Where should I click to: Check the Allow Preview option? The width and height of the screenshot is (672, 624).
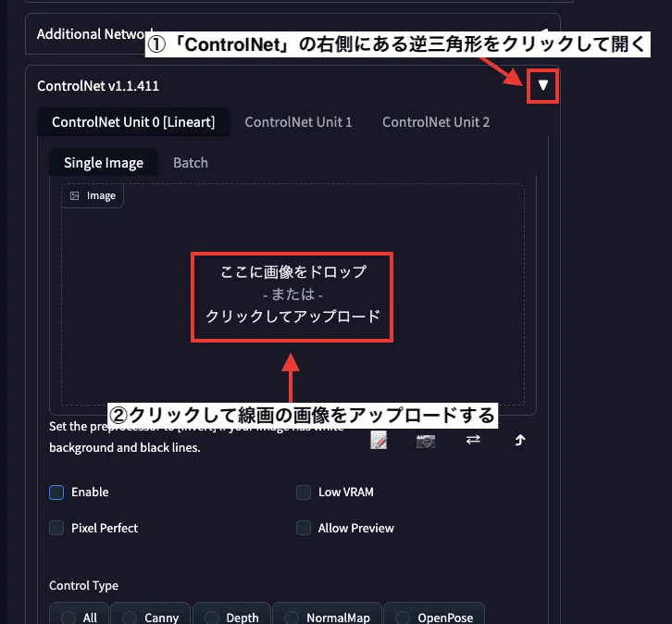pos(304,528)
